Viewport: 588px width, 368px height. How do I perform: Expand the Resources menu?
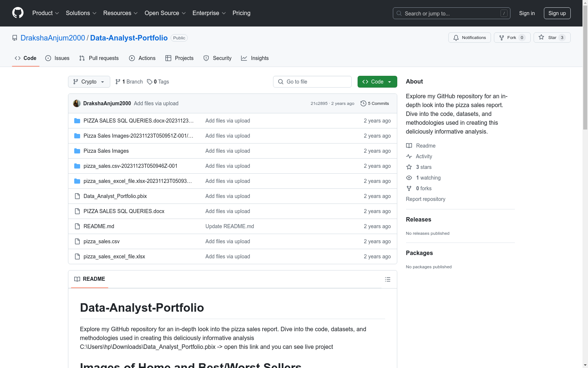click(121, 13)
